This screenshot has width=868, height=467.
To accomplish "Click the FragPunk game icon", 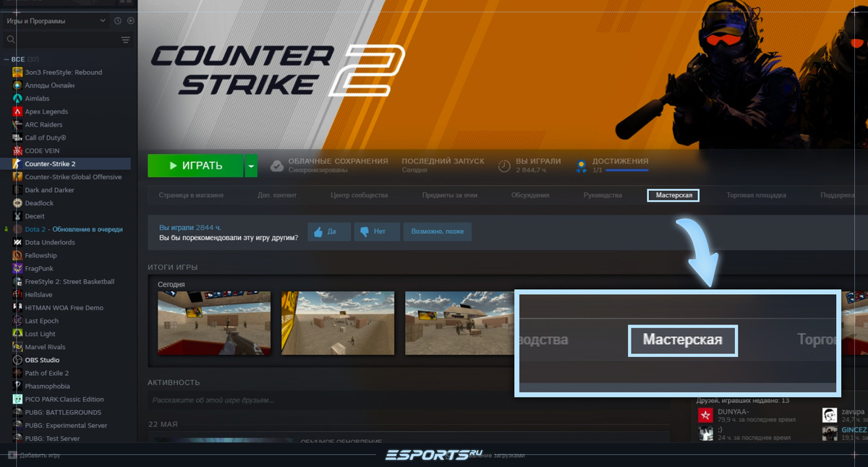I will 18,268.
